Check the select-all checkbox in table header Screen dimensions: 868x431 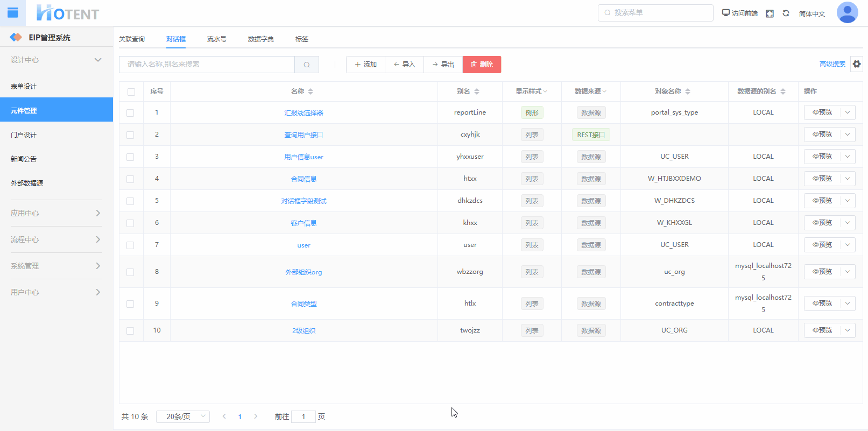coord(131,92)
